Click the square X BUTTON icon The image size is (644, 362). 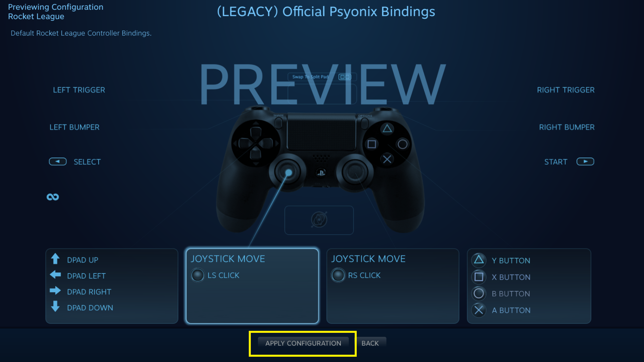coord(479,277)
